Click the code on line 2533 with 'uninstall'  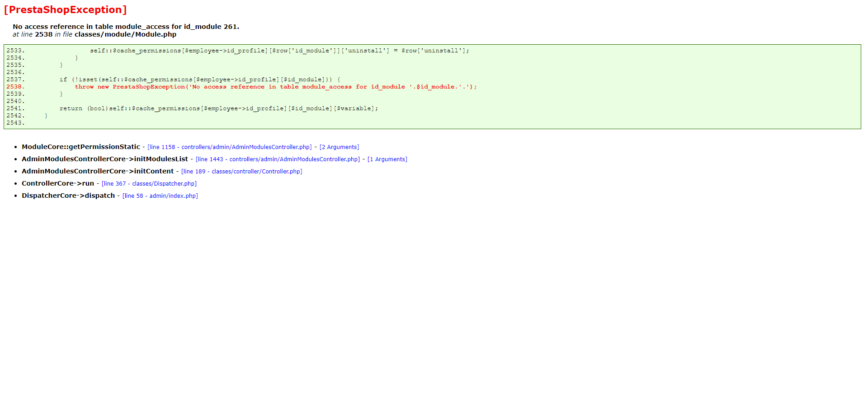click(279, 51)
